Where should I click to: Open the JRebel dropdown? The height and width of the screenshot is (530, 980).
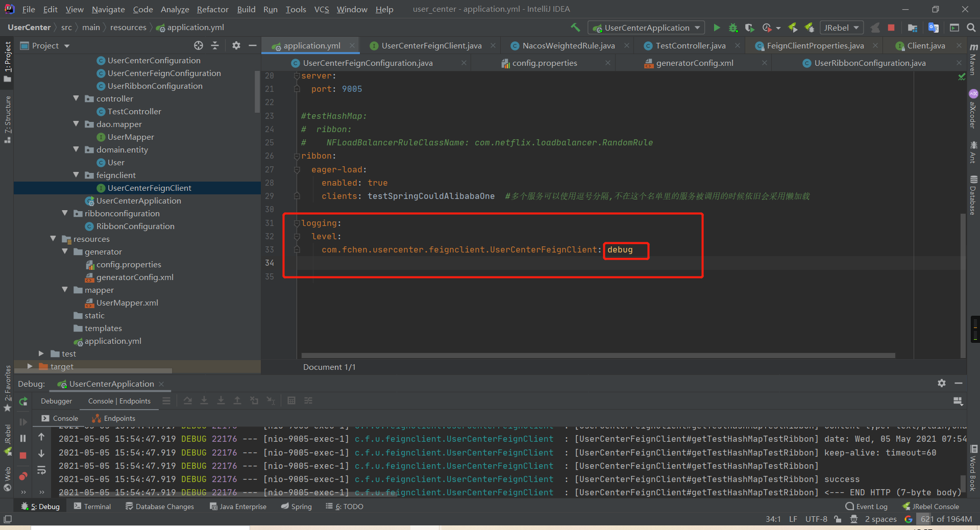tap(841, 28)
